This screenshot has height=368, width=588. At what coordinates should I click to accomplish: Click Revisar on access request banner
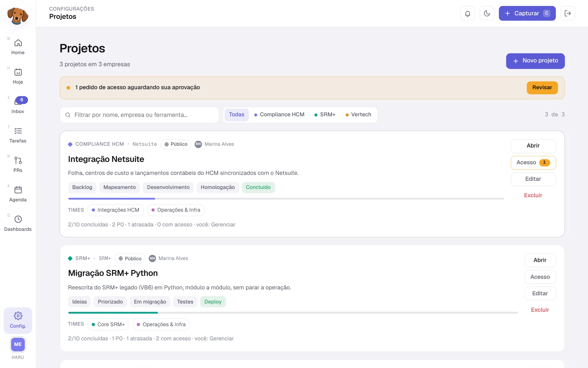[542, 88]
